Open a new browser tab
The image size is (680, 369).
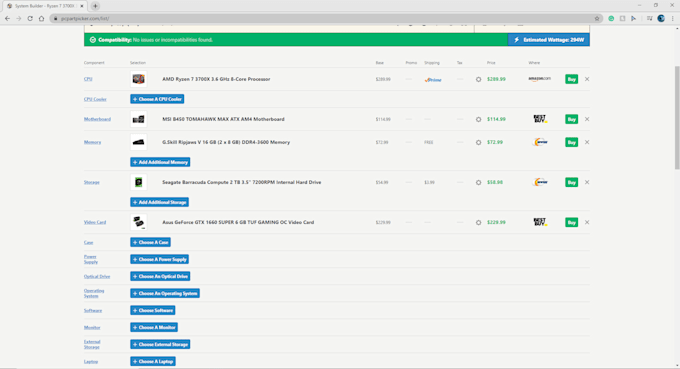95,6
